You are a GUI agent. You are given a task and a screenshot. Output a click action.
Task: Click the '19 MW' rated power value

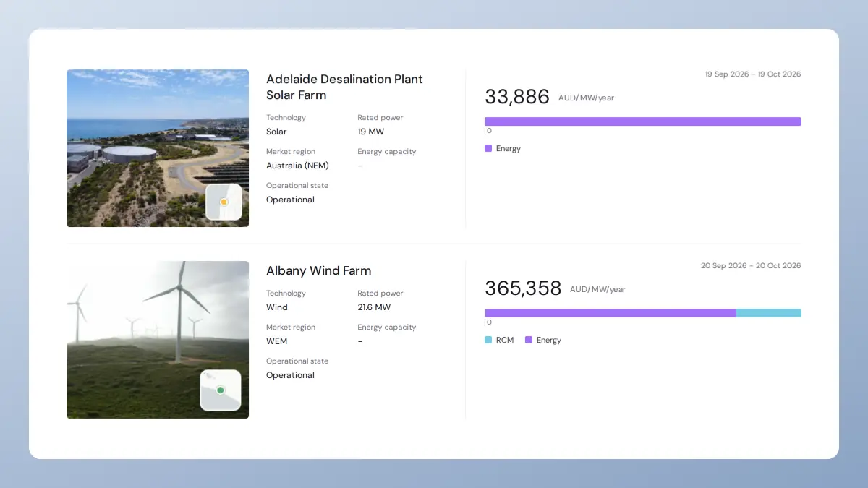tap(370, 132)
